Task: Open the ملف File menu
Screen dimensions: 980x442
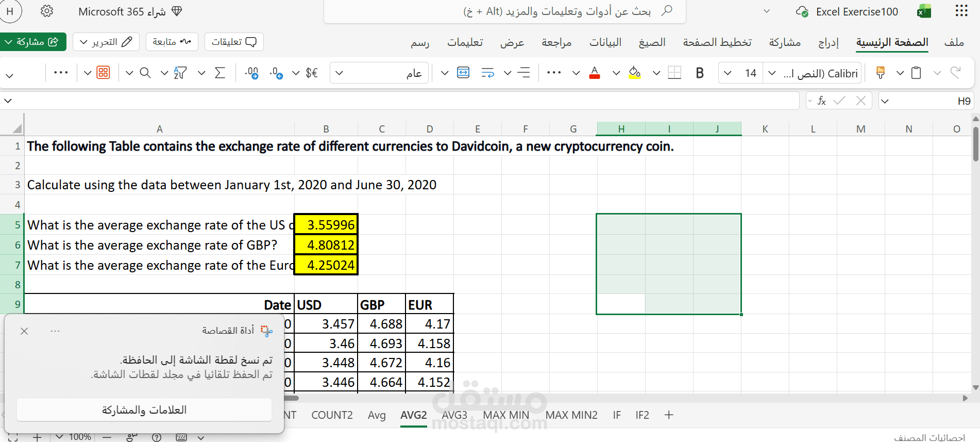Action: pyautogui.click(x=954, y=42)
